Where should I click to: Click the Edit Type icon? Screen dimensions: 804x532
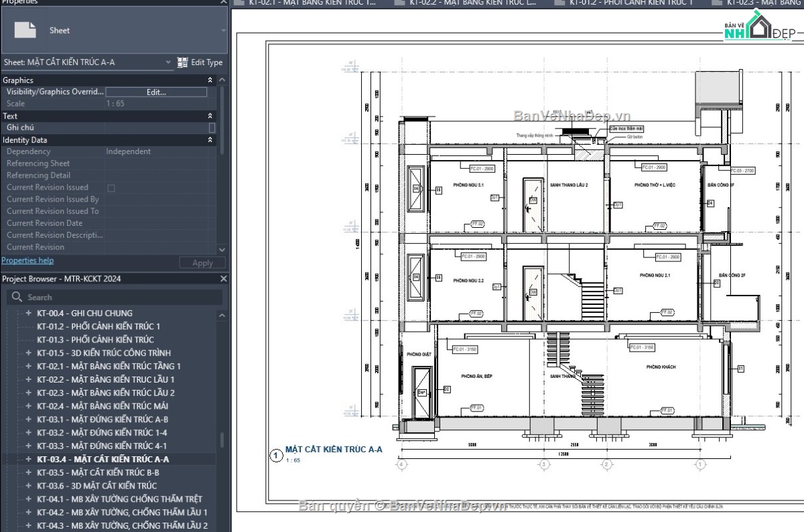(x=182, y=62)
